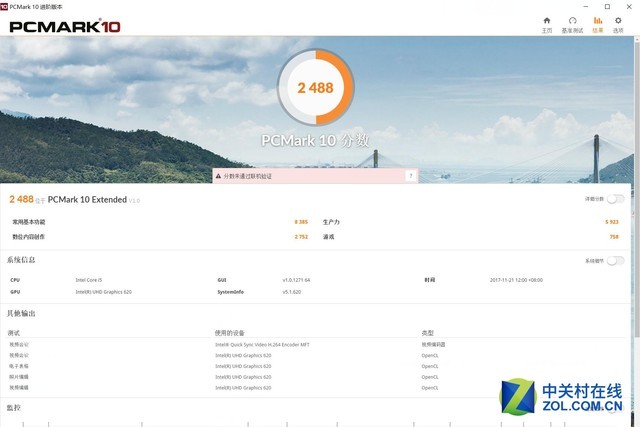
Task: Click the GUI version v1.0.1271 64
Action: pos(296,280)
